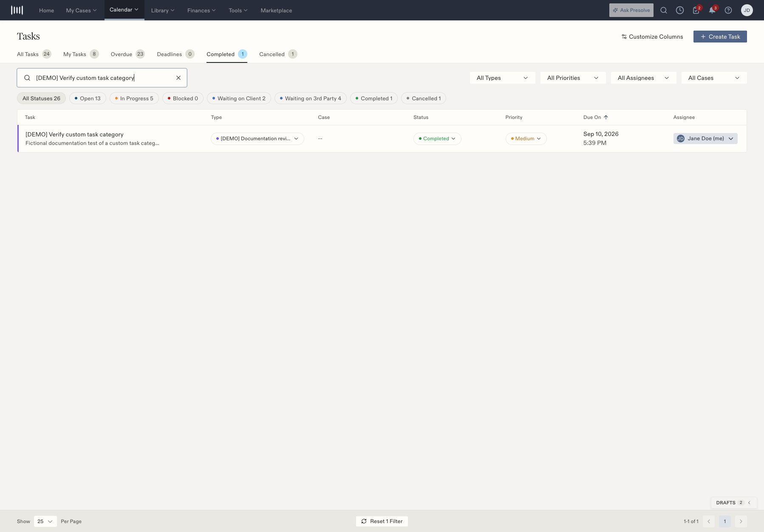Change the Medium priority dropdown
This screenshot has height=532, width=764.
coord(526,139)
